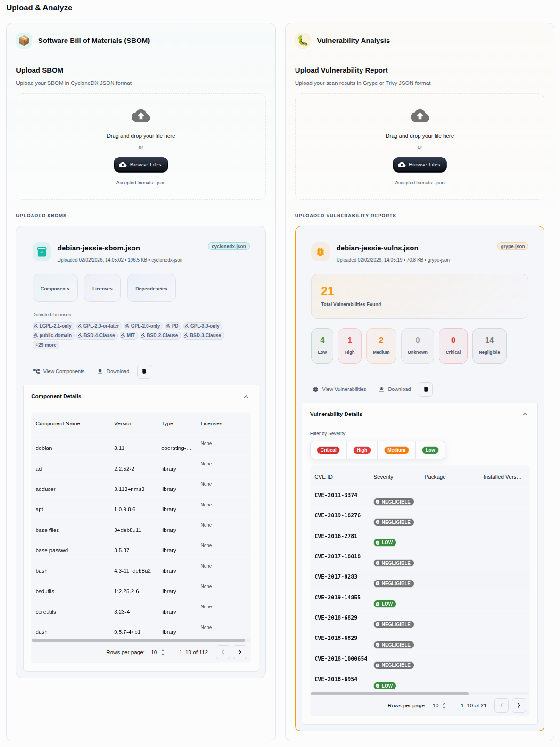Toggle the Low severity filter
The width and height of the screenshot is (560, 747).
click(x=430, y=450)
